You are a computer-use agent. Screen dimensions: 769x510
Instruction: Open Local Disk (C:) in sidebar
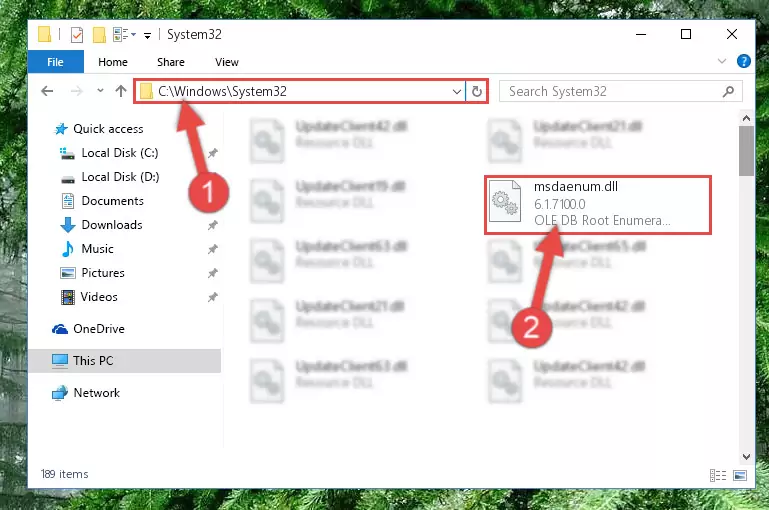(120, 153)
